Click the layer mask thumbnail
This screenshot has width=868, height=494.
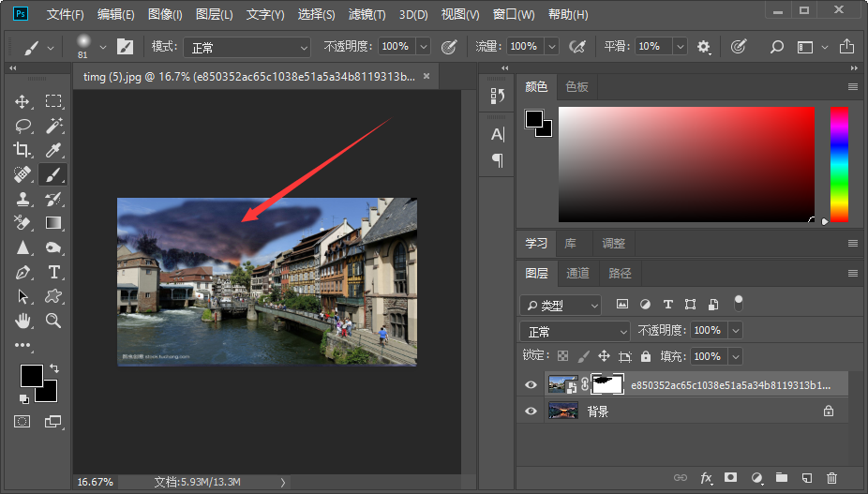click(607, 384)
